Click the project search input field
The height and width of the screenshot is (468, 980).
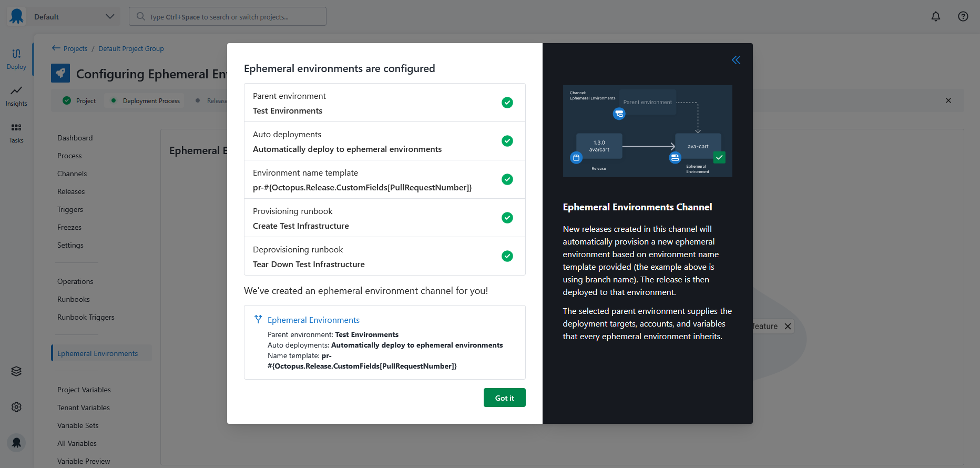[228, 16]
